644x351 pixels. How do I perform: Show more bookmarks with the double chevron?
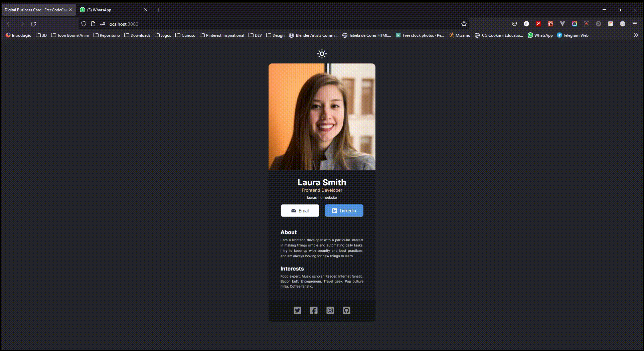coord(636,35)
